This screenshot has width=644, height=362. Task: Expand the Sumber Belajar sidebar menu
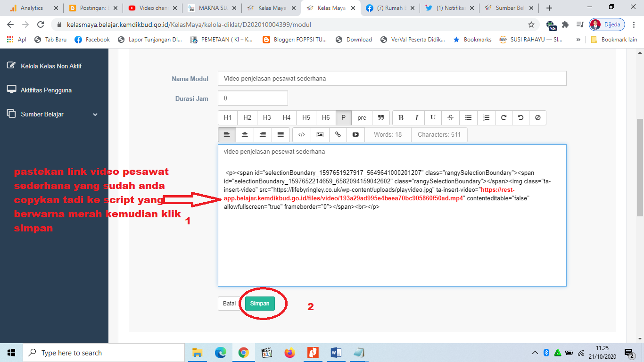point(53,114)
